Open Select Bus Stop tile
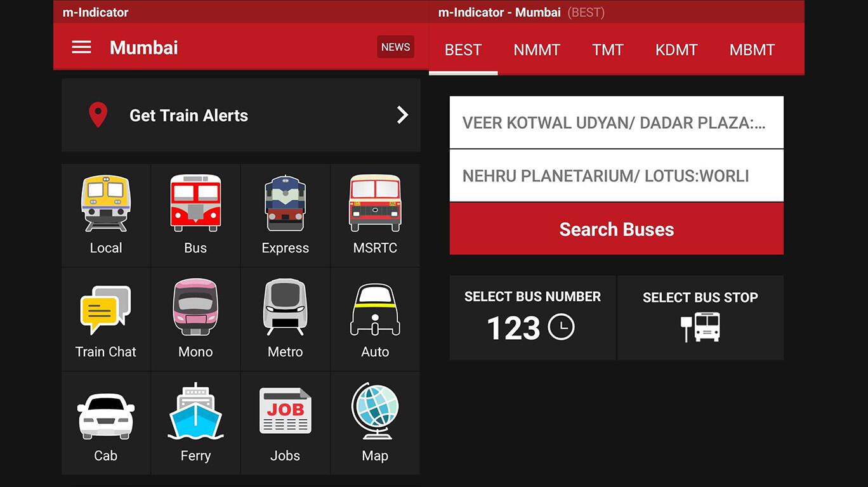 [700, 318]
